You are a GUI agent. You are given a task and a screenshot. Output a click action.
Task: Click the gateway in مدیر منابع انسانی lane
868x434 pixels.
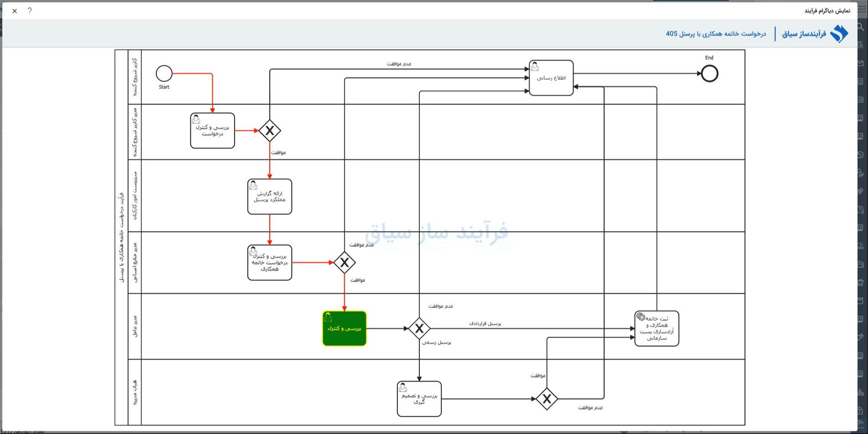(344, 263)
